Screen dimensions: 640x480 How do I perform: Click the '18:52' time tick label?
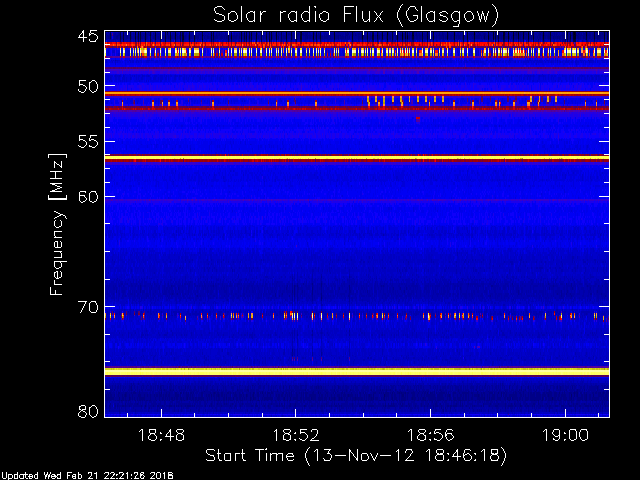(x=296, y=435)
